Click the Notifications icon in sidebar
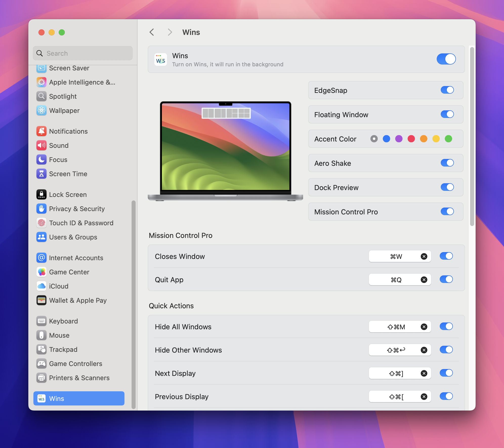The width and height of the screenshot is (504, 448). (41, 131)
